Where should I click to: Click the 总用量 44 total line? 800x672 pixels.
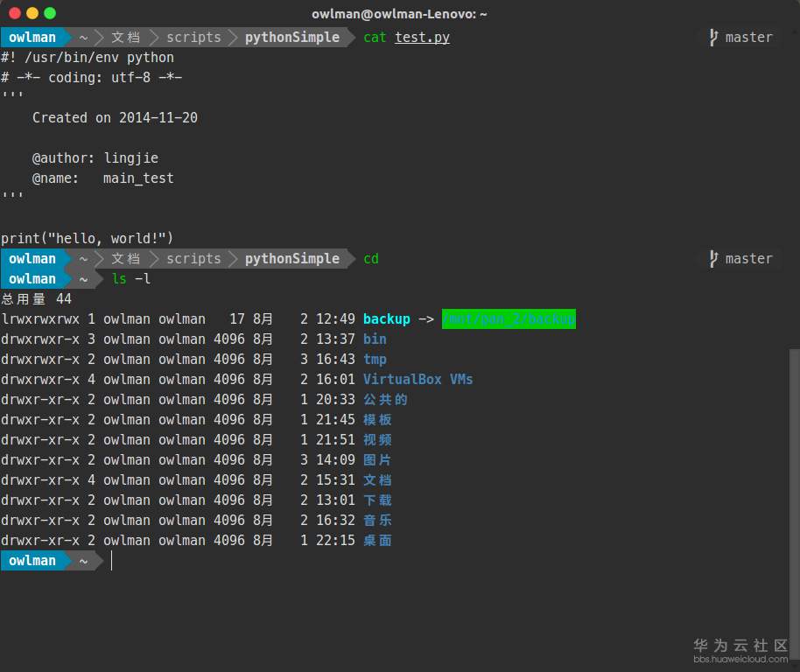pos(36,298)
